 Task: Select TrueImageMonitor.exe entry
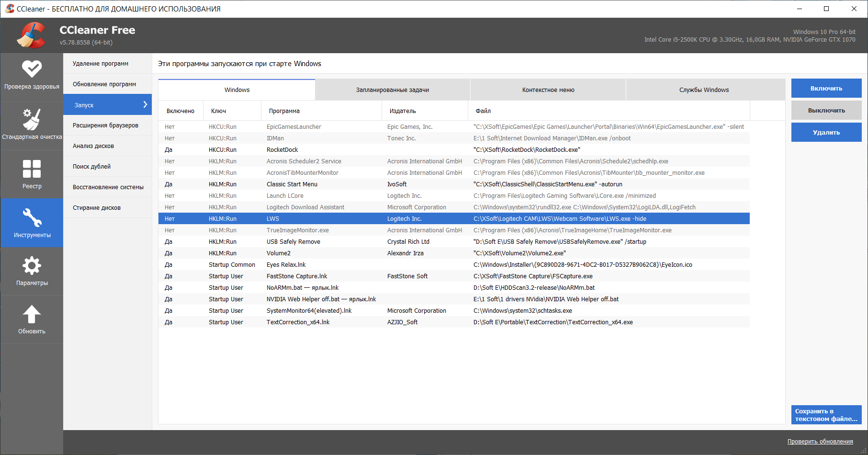click(x=454, y=230)
